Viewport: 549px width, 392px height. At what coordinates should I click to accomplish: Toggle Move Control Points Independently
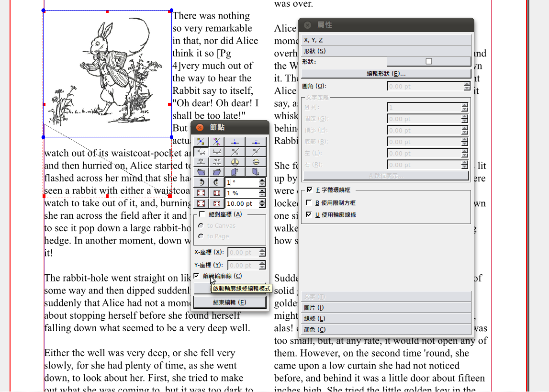point(201,152)
